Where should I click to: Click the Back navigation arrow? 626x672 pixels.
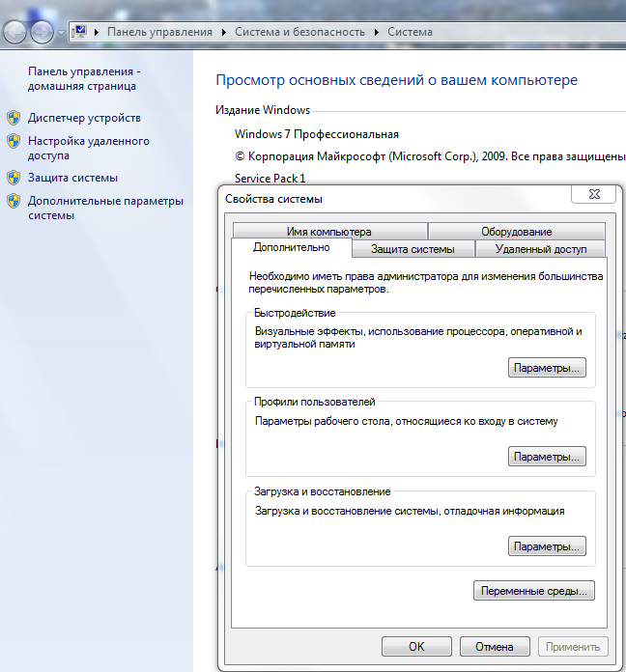pos(15,32)
